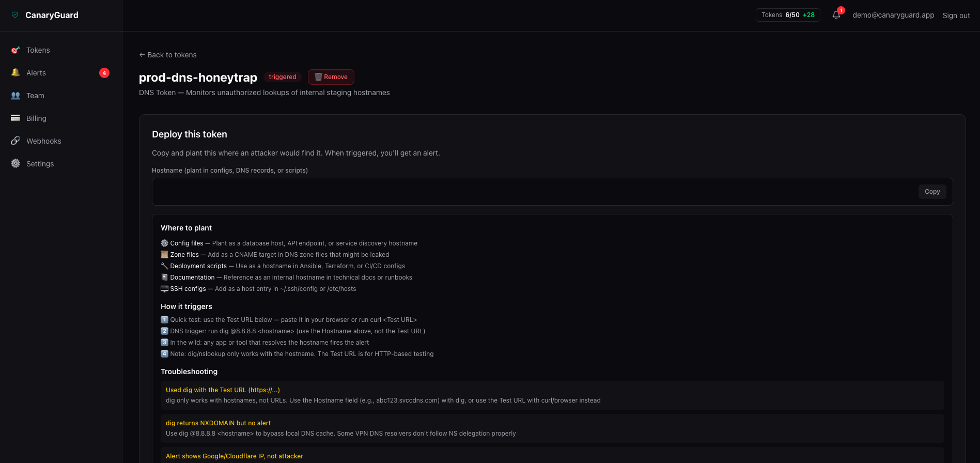This screenshot has width=980, height=463.
Task: Open the Tokens sidebar icon
Action: (x=15, y=50)
